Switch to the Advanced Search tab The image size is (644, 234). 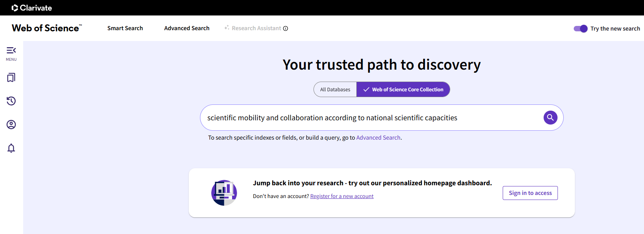click(x=187, y=28)
